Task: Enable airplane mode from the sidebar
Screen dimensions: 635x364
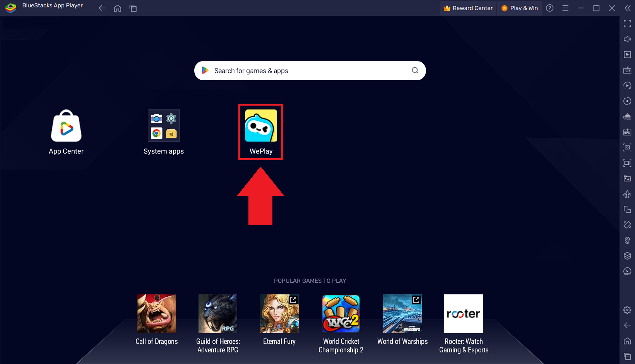Action: tap(627, 194)
